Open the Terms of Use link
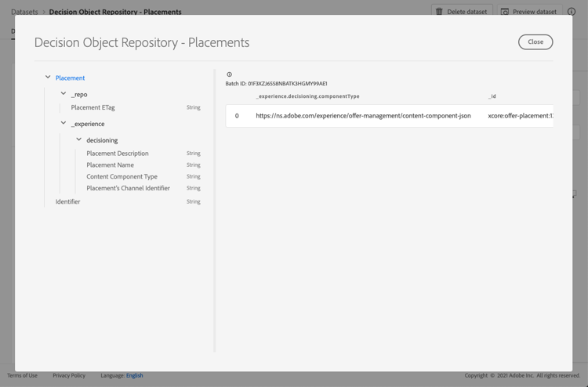This screenshot has height=387, width=588. click(22, 376)
